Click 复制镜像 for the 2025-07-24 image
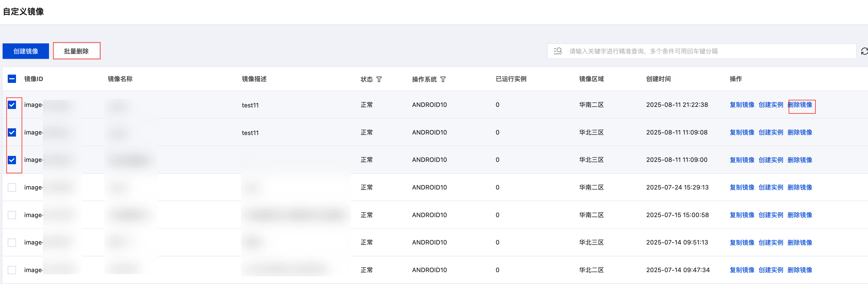 click(742, 187)
